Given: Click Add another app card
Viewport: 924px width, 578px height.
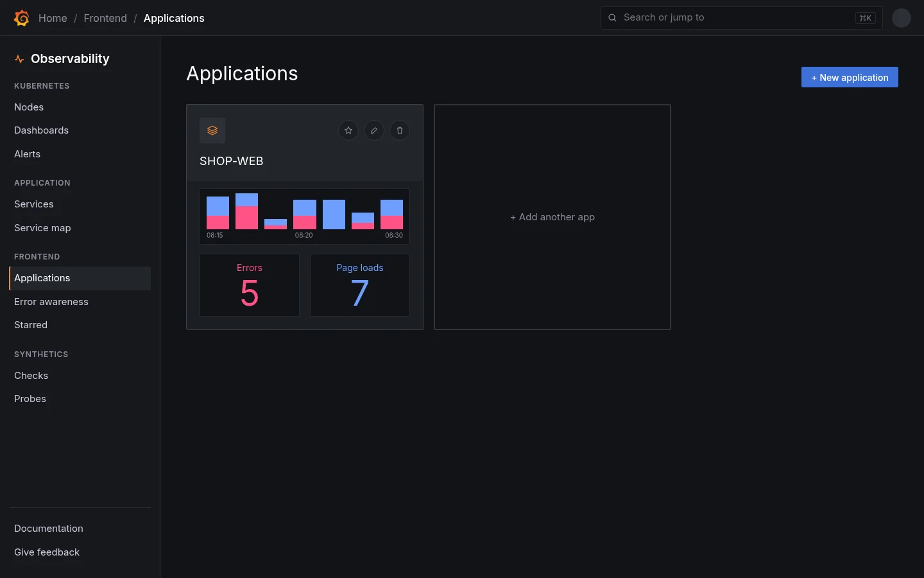Looking at the screenshot, I should pyautogui.click(x=552, y=217).
